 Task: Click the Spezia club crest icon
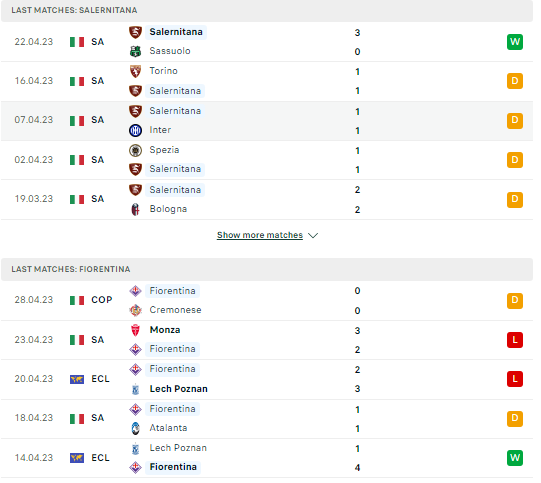point(137,152)
